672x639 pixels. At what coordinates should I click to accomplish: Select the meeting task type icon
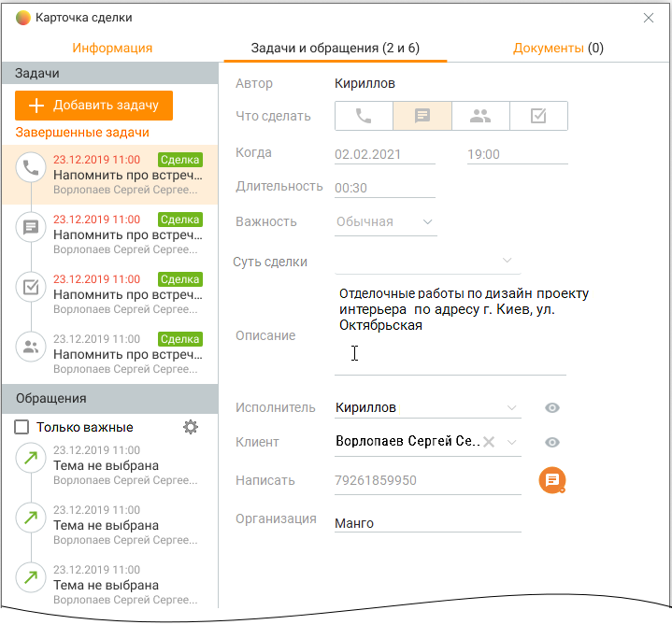pos(480,116)
